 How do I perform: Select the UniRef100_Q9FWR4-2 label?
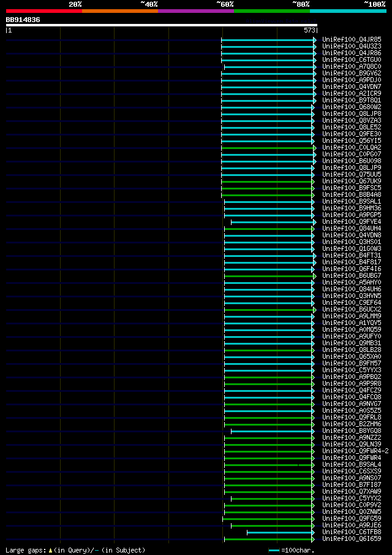click(x=355, y=451)
